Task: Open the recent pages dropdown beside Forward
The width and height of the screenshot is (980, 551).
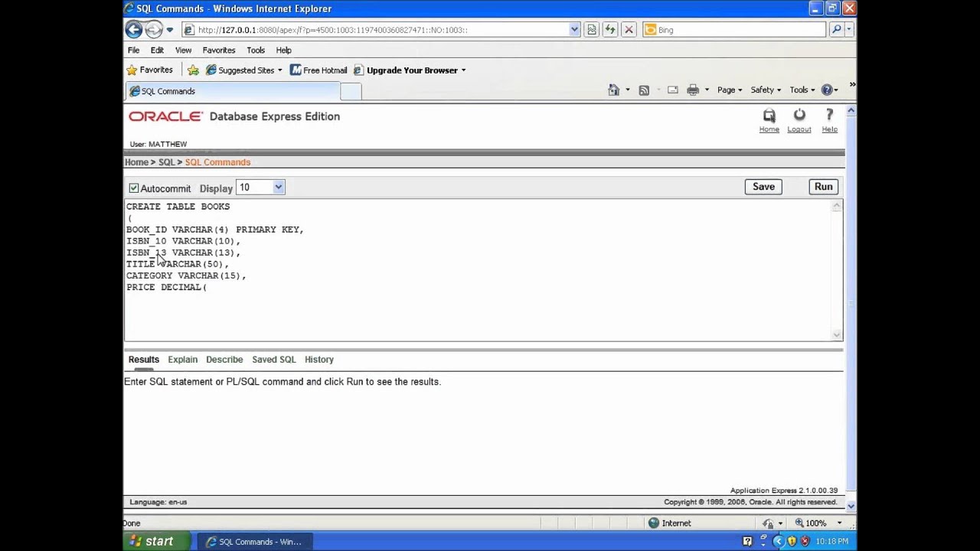Action: click(170, 30)
